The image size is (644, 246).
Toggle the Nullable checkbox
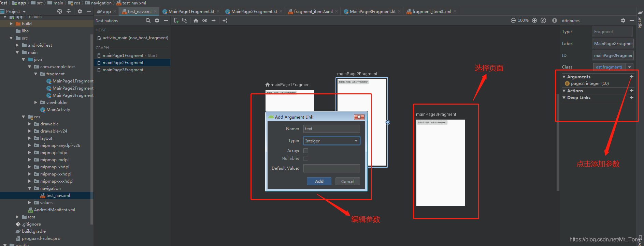(x=306, y=158)
